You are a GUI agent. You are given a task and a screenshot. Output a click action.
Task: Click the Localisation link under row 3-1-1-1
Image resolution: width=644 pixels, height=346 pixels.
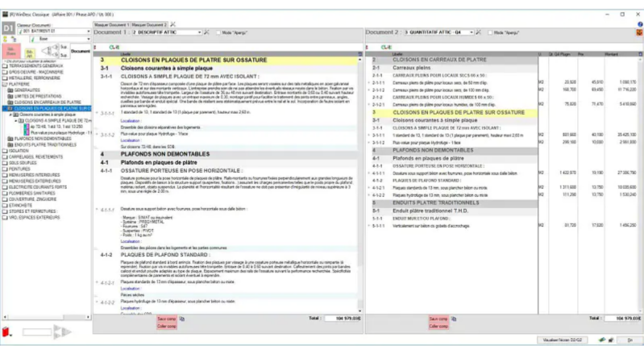131,121
